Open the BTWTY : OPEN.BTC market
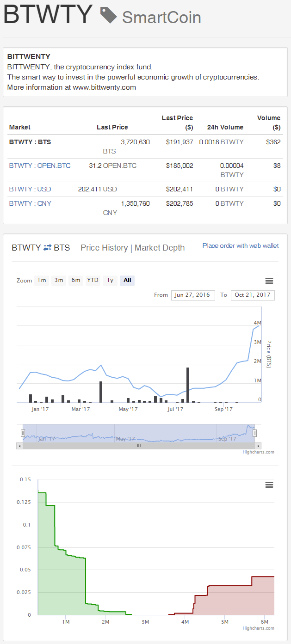Image resolution: width=291 pixels, height=644 pixels. tap(40, 166)
